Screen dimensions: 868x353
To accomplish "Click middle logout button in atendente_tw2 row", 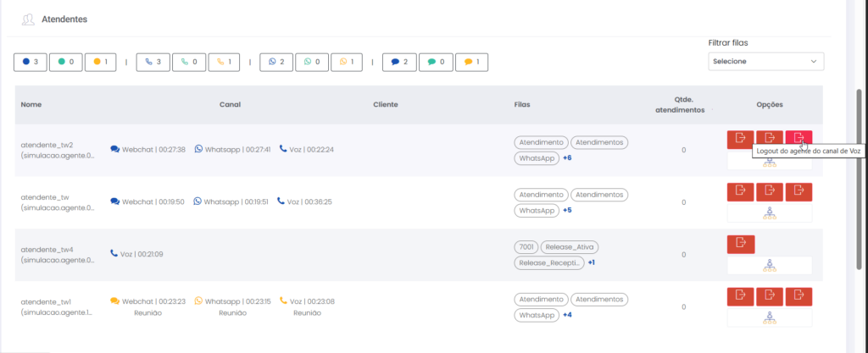I will 769,139.
